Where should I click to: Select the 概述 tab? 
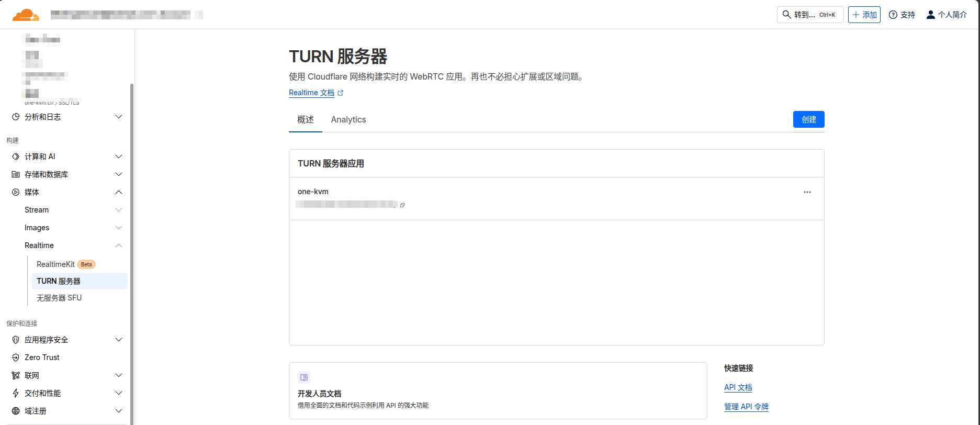(306, 120)
